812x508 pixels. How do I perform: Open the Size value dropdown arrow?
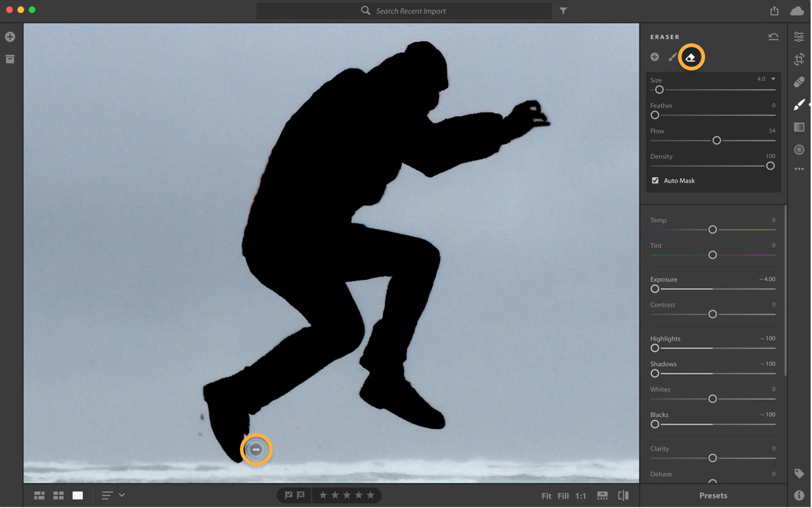click(774, 79)
